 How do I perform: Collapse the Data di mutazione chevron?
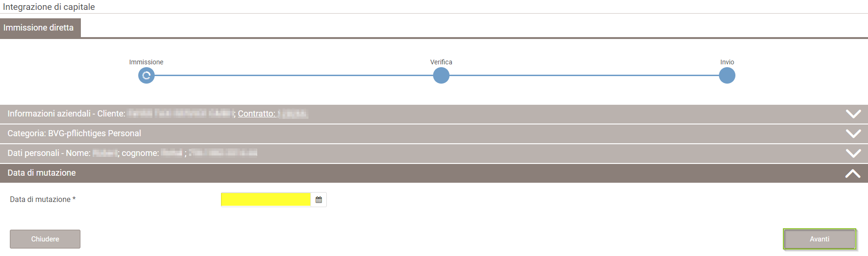(853, 173)
